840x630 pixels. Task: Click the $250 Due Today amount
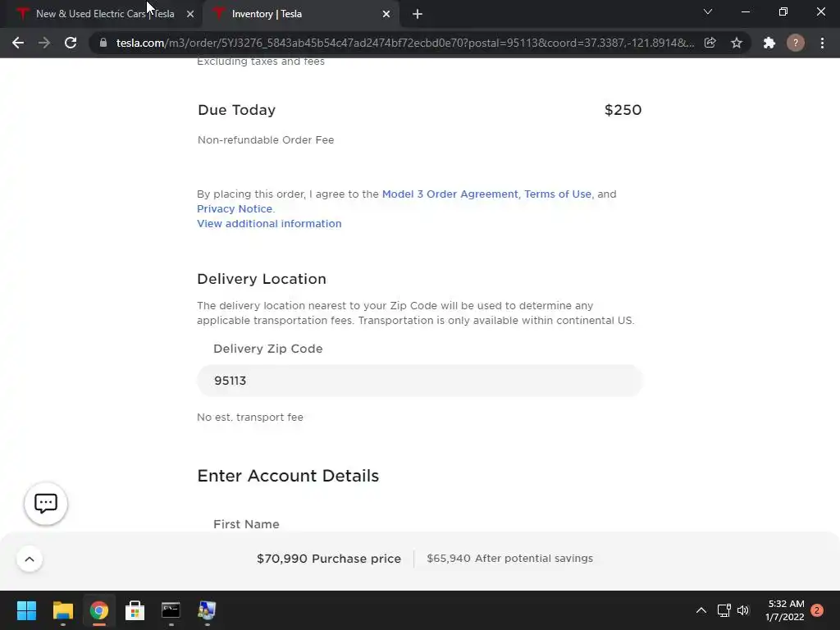click(x=623, y=110)
